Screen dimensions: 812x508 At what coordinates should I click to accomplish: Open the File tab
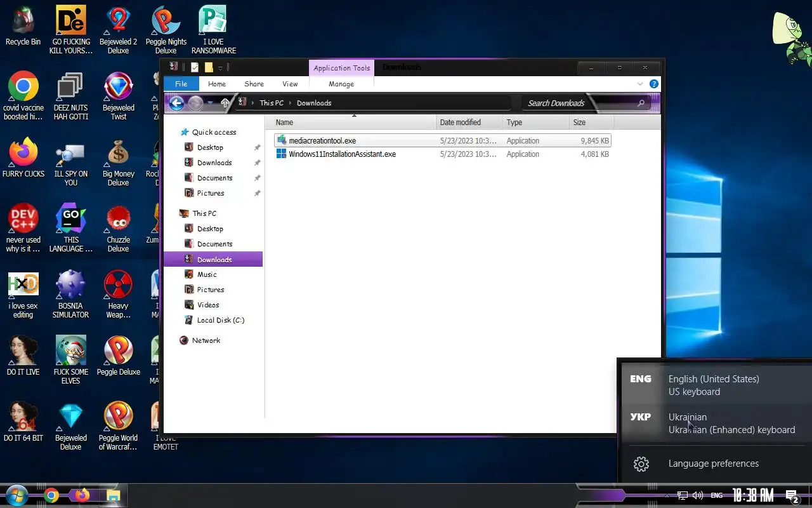point(181,84)
